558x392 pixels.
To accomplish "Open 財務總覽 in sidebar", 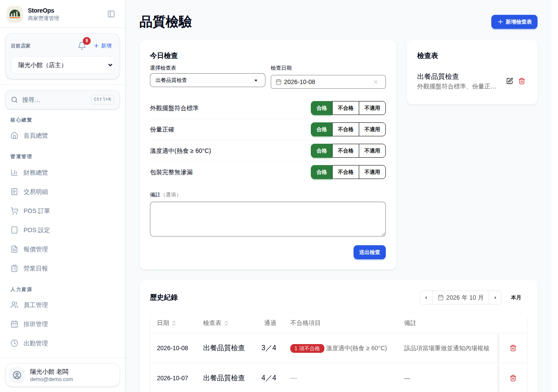I will (x=62, y=172).
